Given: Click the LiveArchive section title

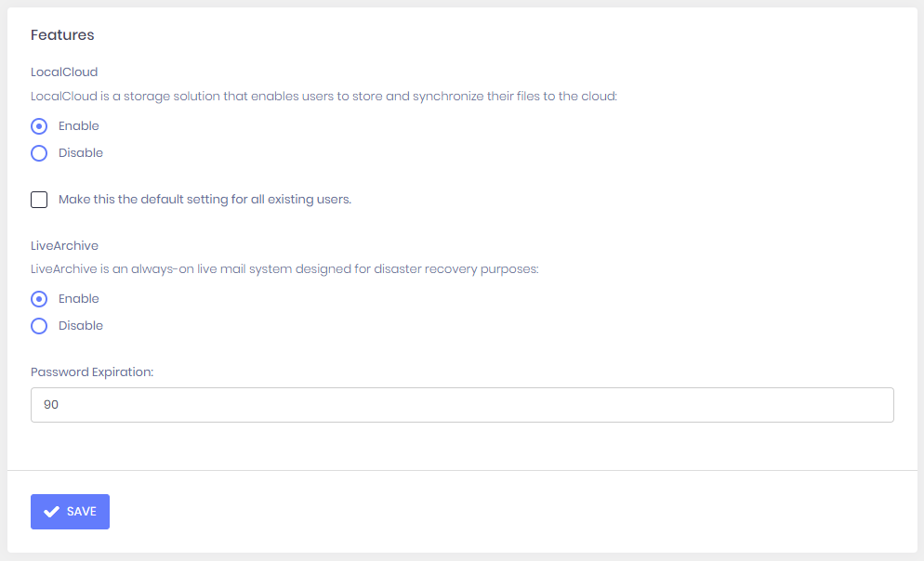Looking at the screenshot, I should (64, 245).
